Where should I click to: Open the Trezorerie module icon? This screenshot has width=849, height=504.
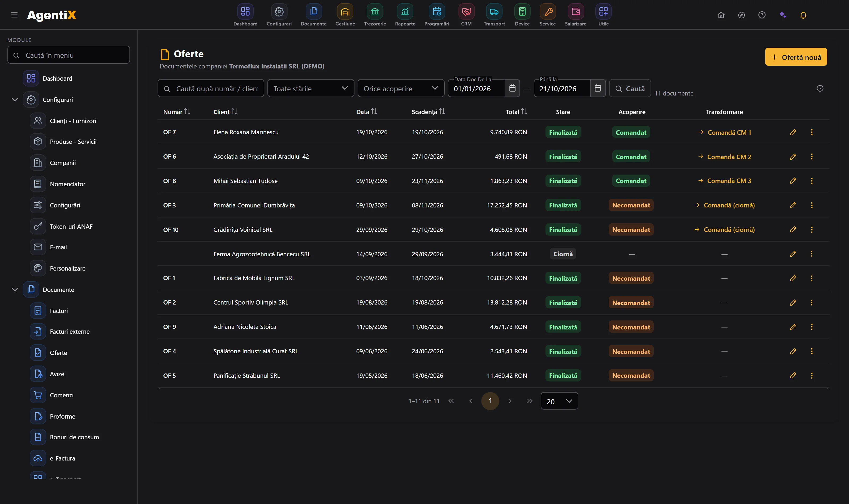(375, 12)
